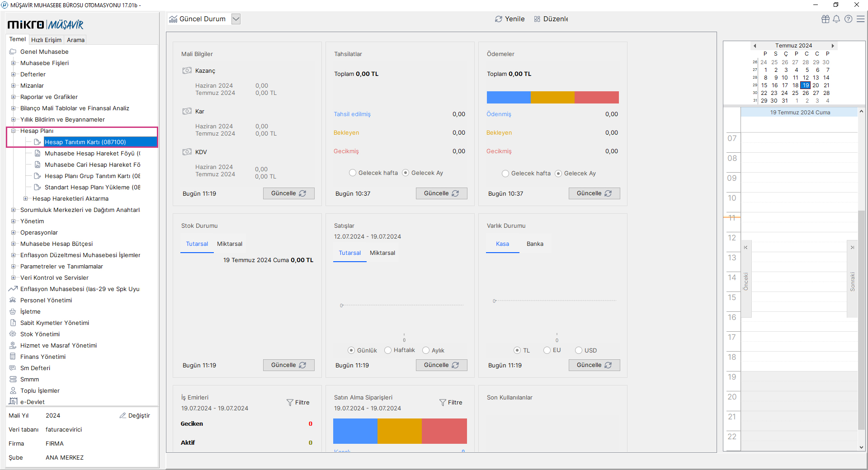This screenshot has height=470, width=868.
Task: Click Güncelle in Mali Bilgiler
Action: tap(288, 193)
